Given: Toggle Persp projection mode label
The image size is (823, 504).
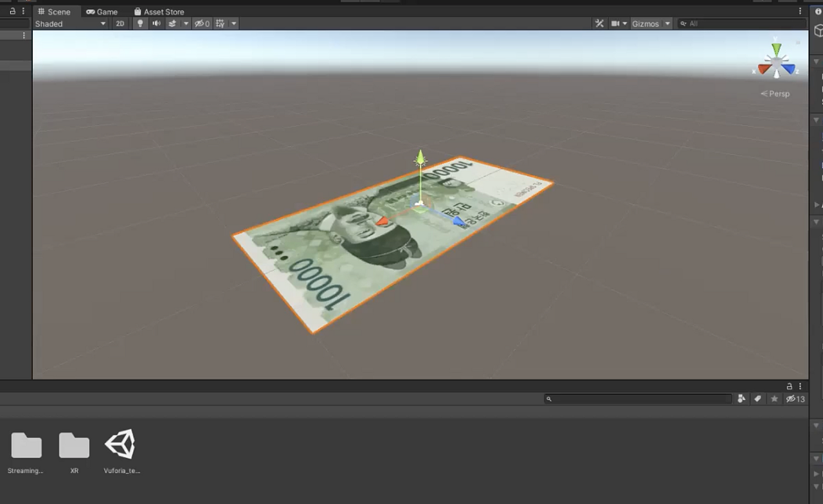Looking at the screenshot, I should tap(775, 94).
